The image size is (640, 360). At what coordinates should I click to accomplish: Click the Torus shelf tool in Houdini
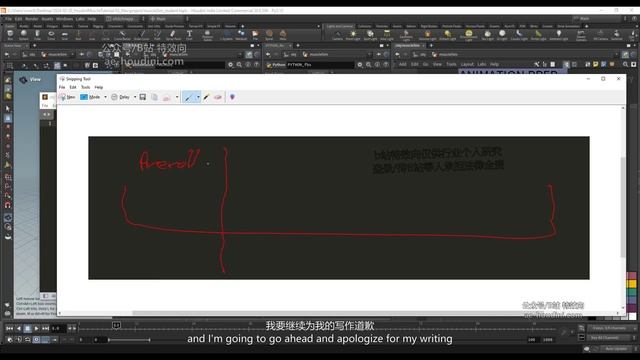pyautogui.click(x=51, y=35)
